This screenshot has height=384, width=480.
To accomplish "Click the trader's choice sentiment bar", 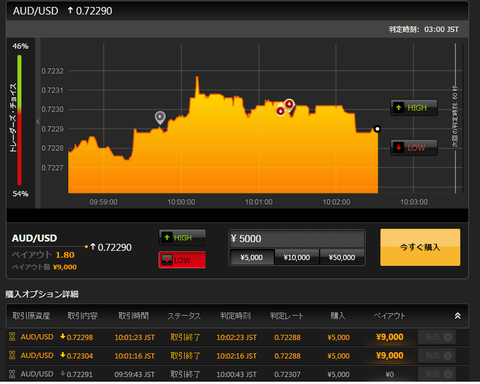I will pos(19,120).
